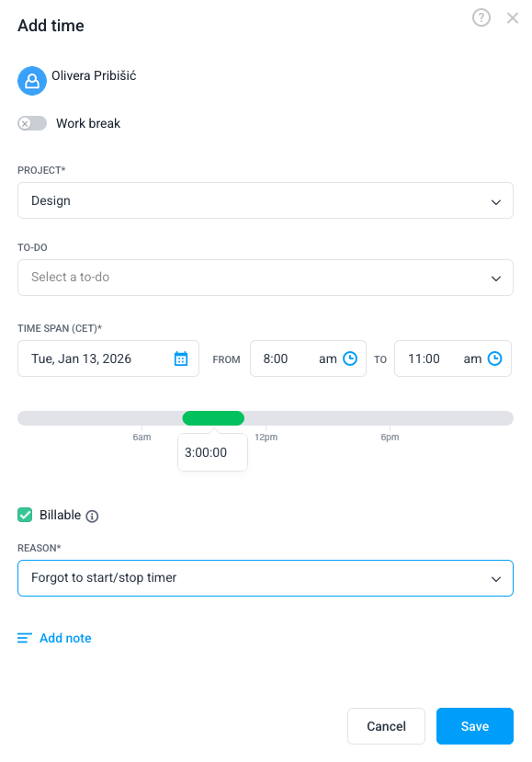532x762 pixels.
Task: Expand the Select a to-do dropdown
Action: click(265, 278)
